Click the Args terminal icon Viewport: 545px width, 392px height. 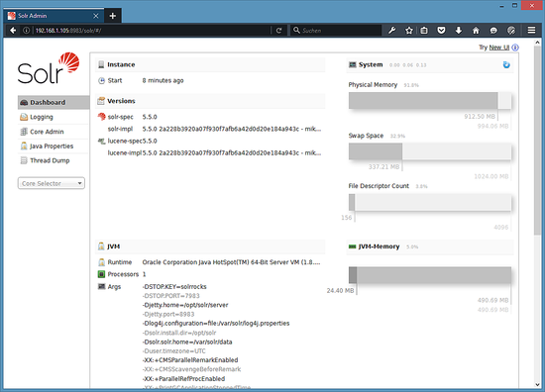tap(101, 286)
